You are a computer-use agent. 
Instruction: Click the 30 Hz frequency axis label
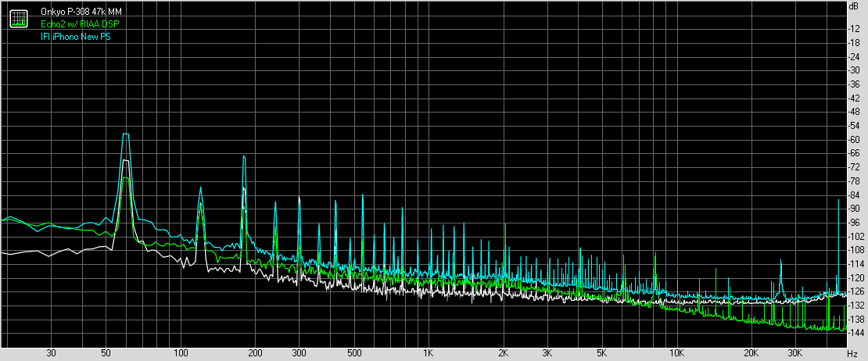tap(52, 353)
